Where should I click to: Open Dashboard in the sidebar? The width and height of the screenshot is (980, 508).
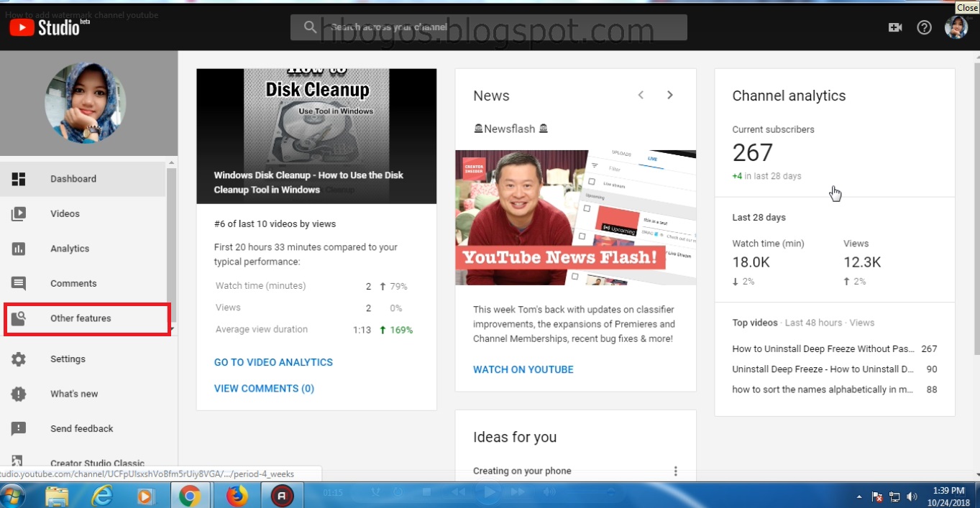(x=83, y=179)
